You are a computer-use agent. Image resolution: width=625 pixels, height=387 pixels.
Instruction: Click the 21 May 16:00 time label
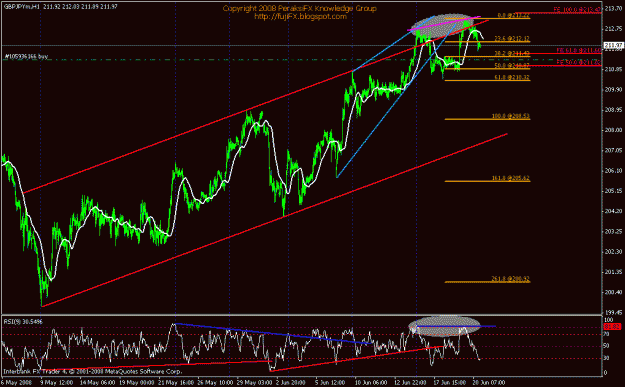tap(177, 383)
